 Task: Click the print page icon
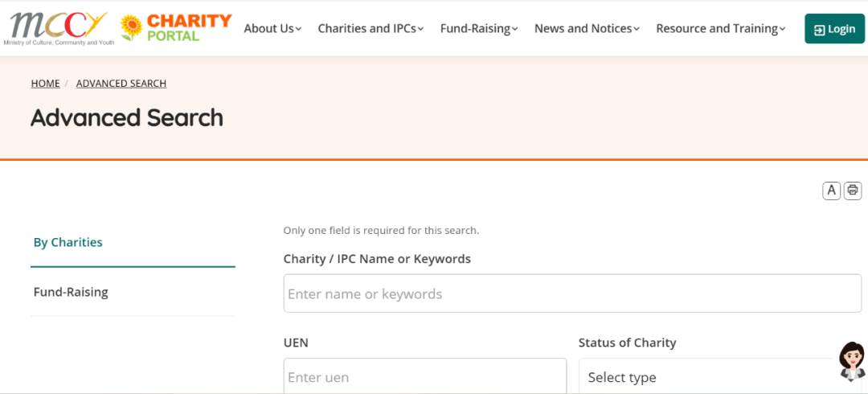click(x=853, y=191)
